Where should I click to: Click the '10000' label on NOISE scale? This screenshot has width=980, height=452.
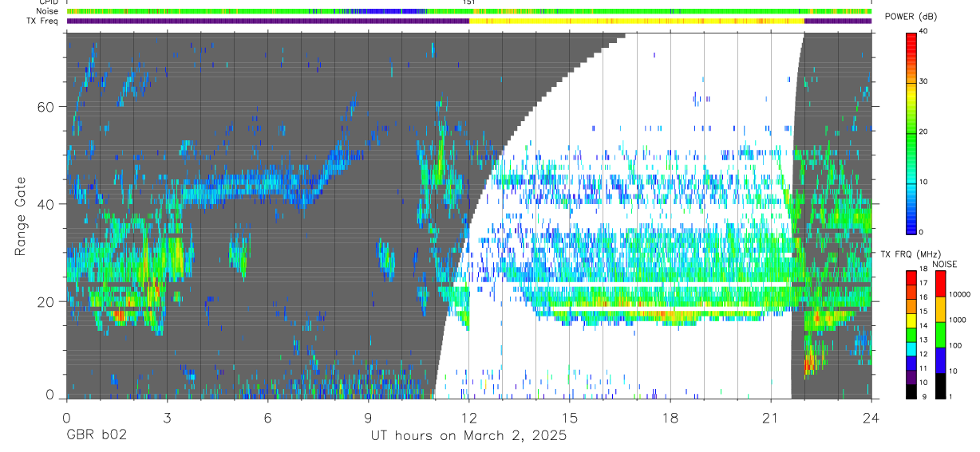coord(962,294)
